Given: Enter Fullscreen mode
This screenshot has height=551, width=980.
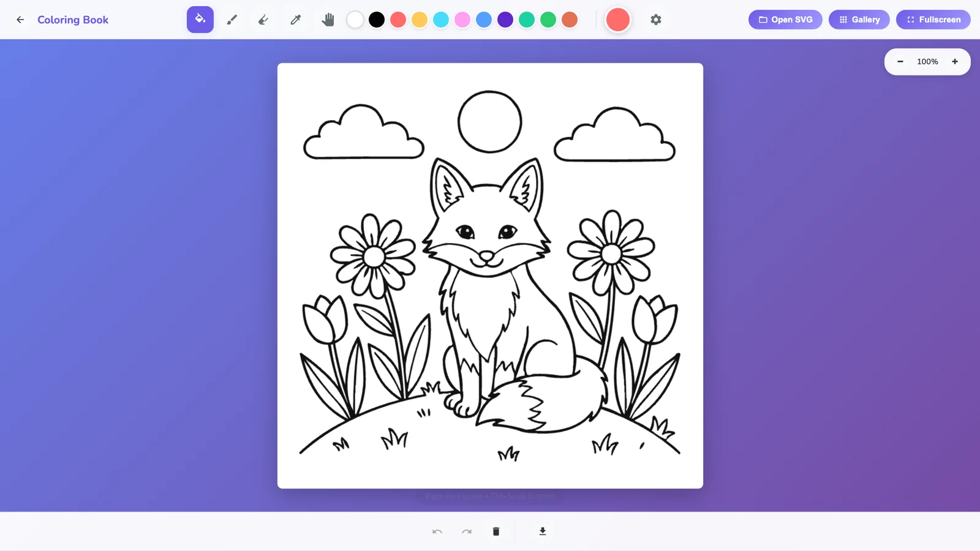Looking at the screenshot, I should point(933,20).
